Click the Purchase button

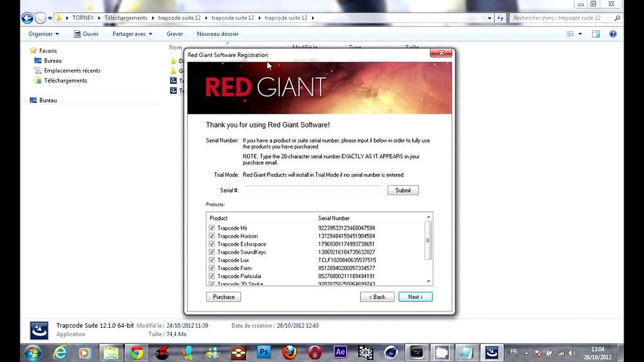point(223,297)
